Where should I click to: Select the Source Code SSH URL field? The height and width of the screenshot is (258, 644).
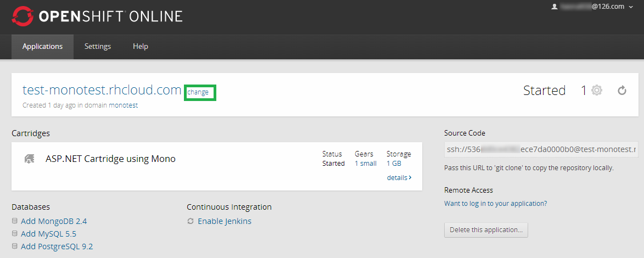coord(541,149)
